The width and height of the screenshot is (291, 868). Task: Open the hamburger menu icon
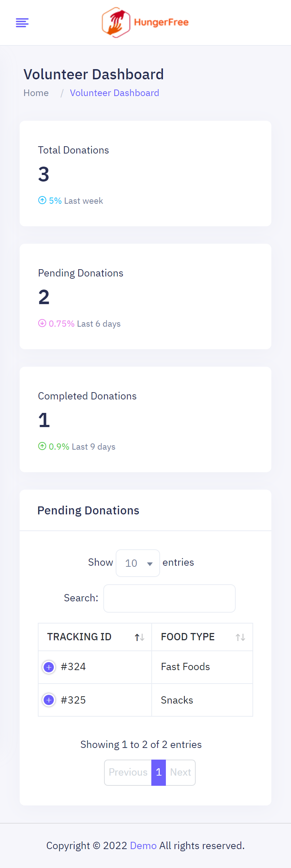tap(22, 23)
